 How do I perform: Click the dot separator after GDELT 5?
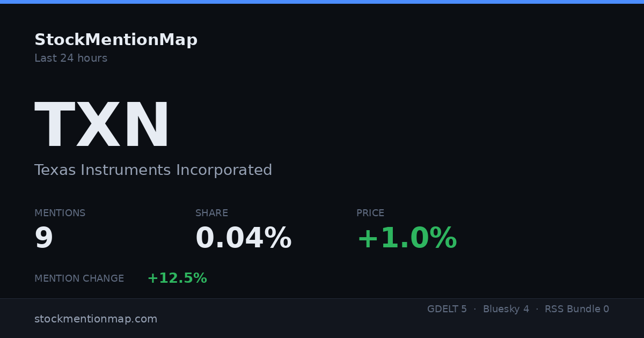475,309
